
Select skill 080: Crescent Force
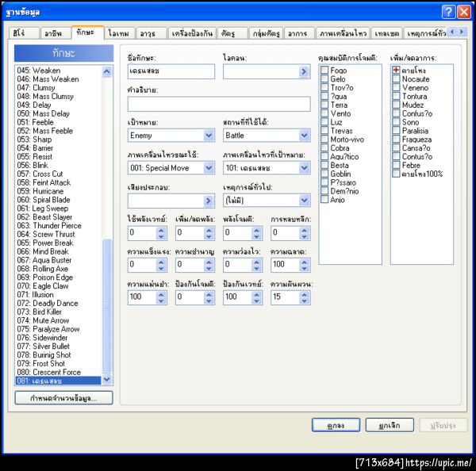coord(58,372)
